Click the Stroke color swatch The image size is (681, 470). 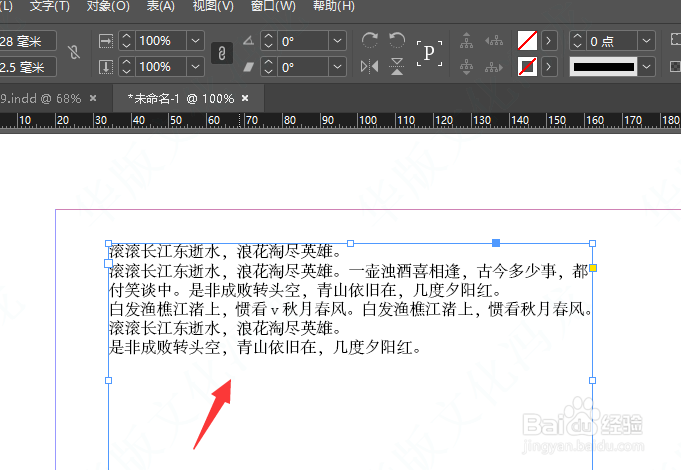tap(527, 67)
